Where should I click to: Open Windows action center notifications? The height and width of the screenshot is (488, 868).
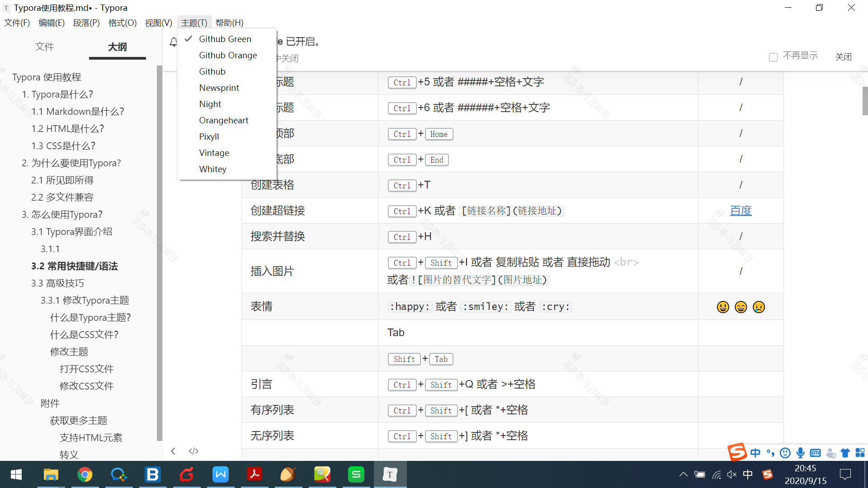tap(845, 474)
